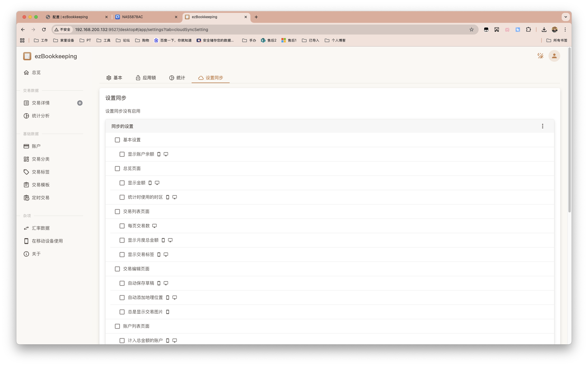Screen dimensions: 588x366
Task: Check the 基本设置 checkbox
Action: point(117,140)
